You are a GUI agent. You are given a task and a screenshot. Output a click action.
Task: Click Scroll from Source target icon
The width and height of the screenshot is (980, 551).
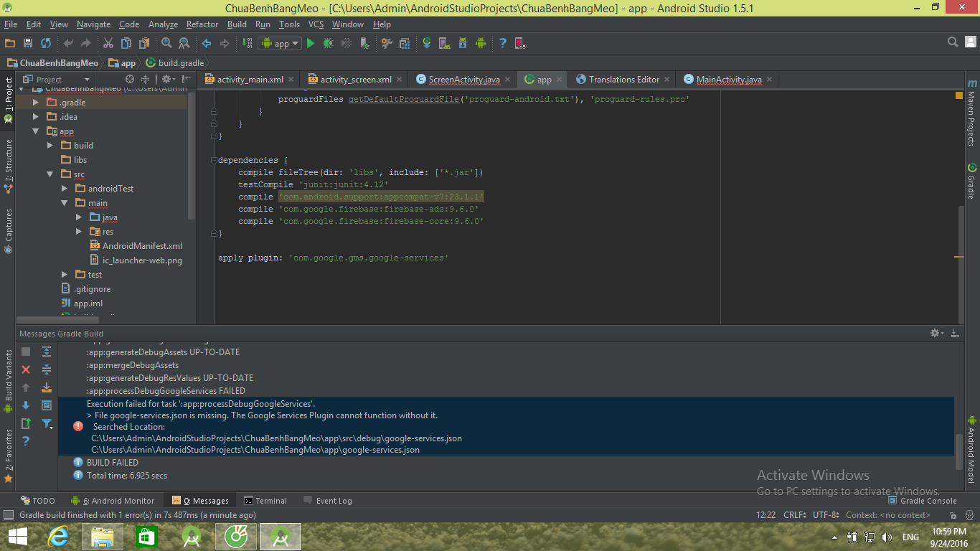click(x=130, y=80)
